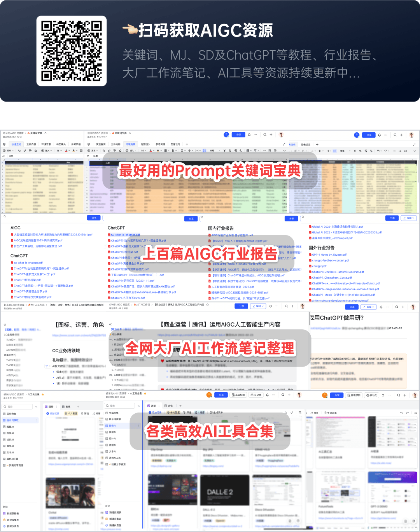Click the QR code image

[x=72, y=51]
